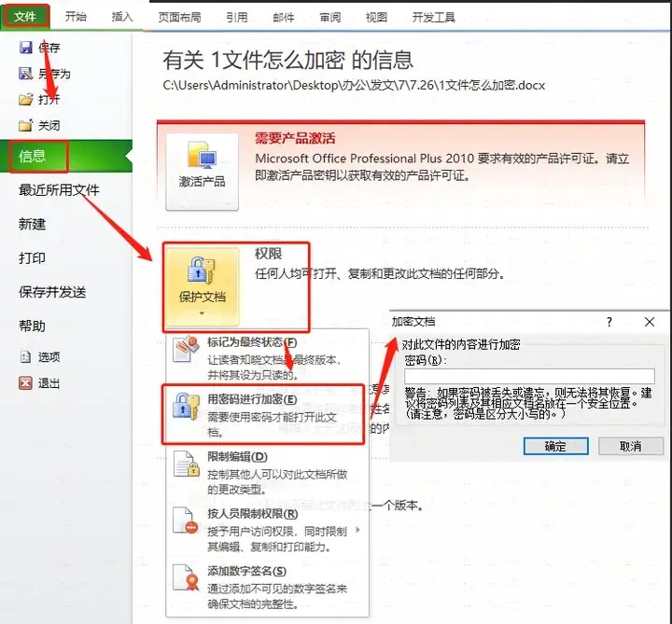Click the Encrypt with Password lock icon

coord(186,406)
